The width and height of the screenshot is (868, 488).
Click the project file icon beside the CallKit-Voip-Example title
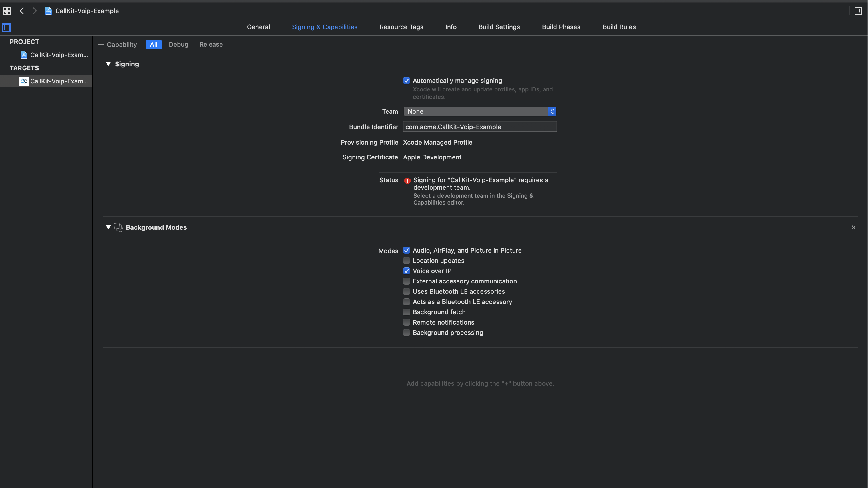pos(49,11)
